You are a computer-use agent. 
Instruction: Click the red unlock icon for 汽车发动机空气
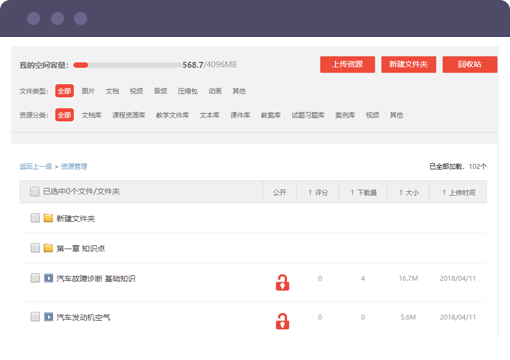click(282, 321)
